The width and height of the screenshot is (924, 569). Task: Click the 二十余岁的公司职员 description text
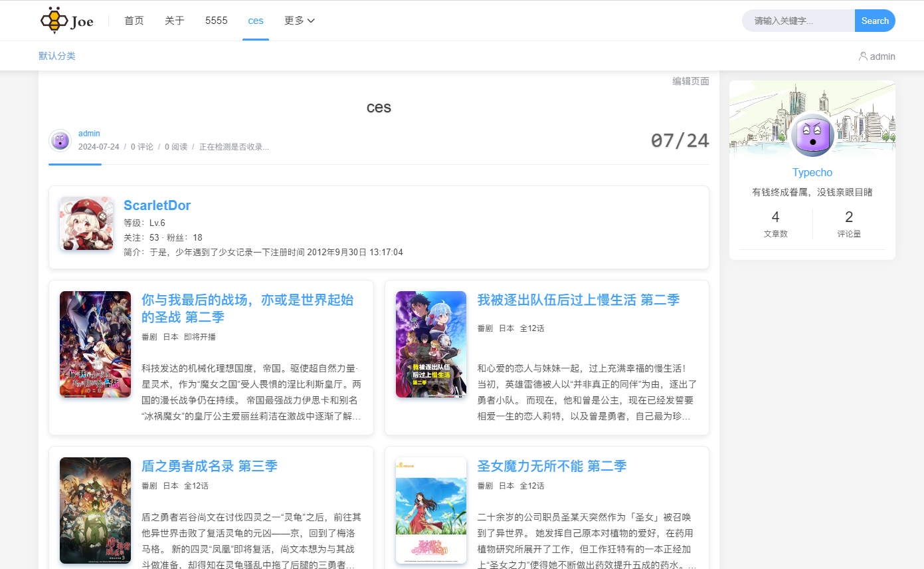(587, 541)
